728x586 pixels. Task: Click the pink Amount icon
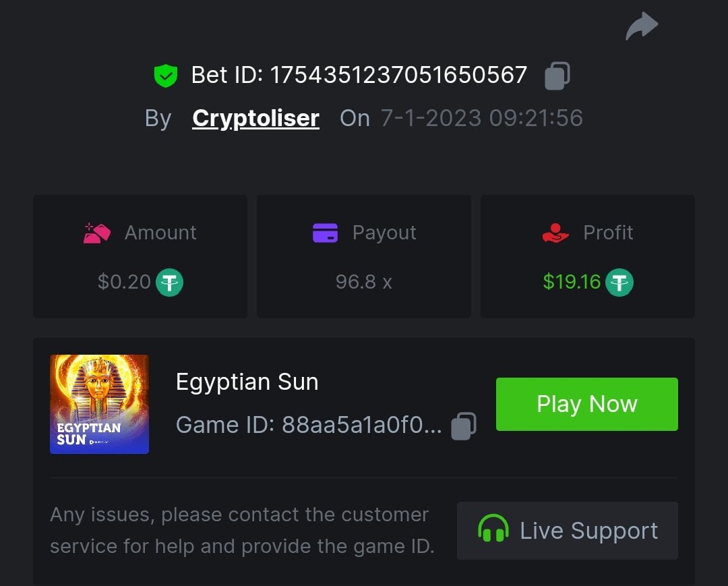tap(97, 233)
